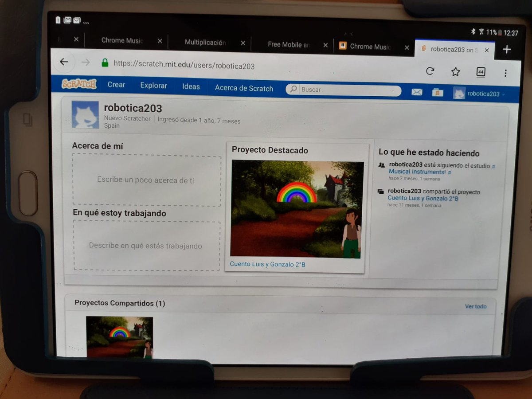Click the Scratch logo
The image size is (532, 399).
(x=79, y=84)
